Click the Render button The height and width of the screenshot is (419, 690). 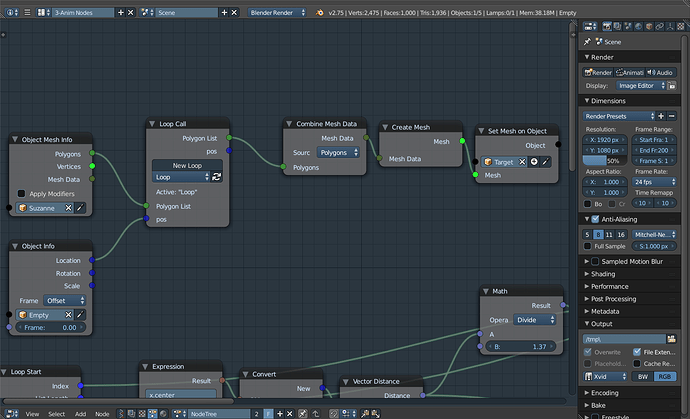pyautogui.click(x=598, y=73)
